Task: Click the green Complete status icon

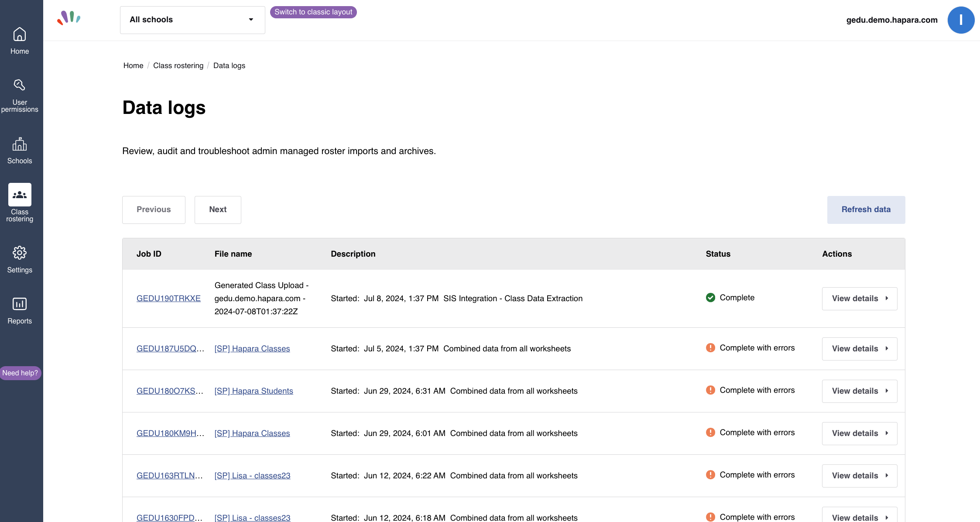Action: pos(710,298)
